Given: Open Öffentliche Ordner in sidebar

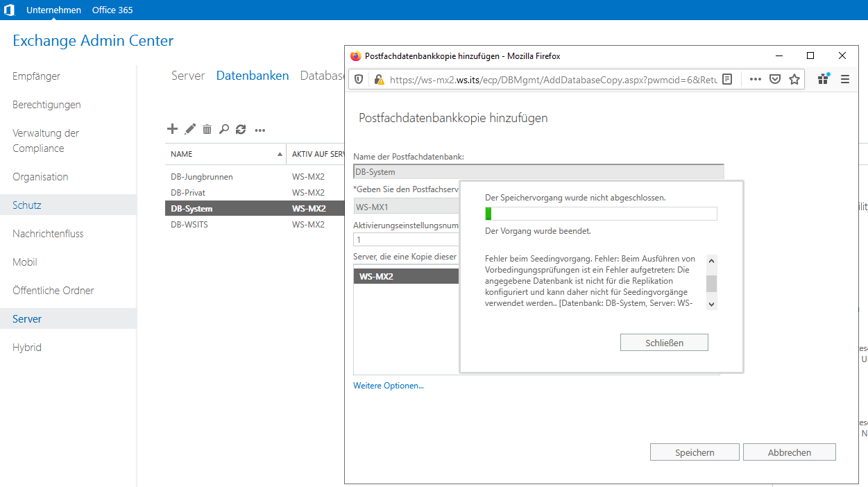Looking at the screenshot, I should pyautogui.click(x=53, y=291).
